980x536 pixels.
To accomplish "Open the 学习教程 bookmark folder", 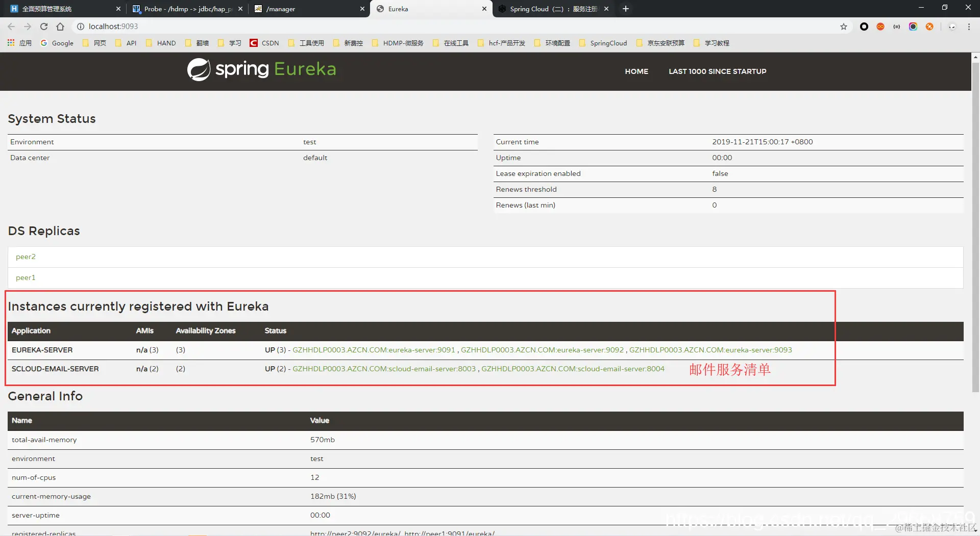I will tap(712, 43).
